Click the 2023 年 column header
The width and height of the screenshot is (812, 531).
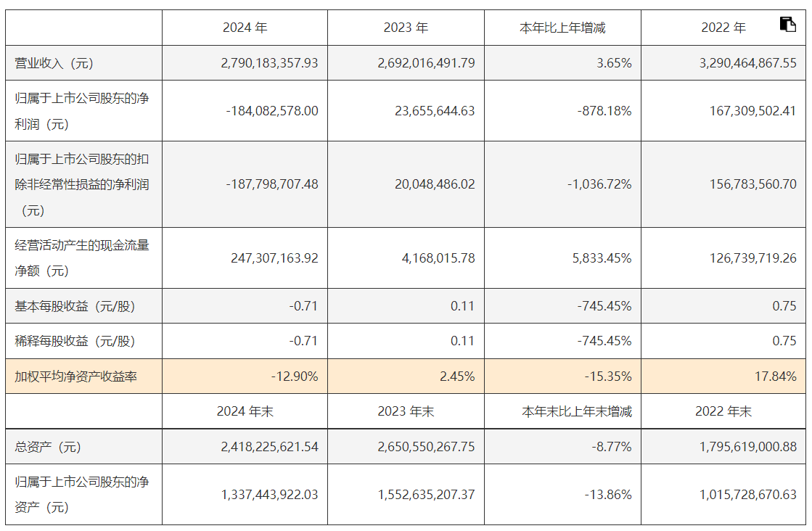(406, 28)
